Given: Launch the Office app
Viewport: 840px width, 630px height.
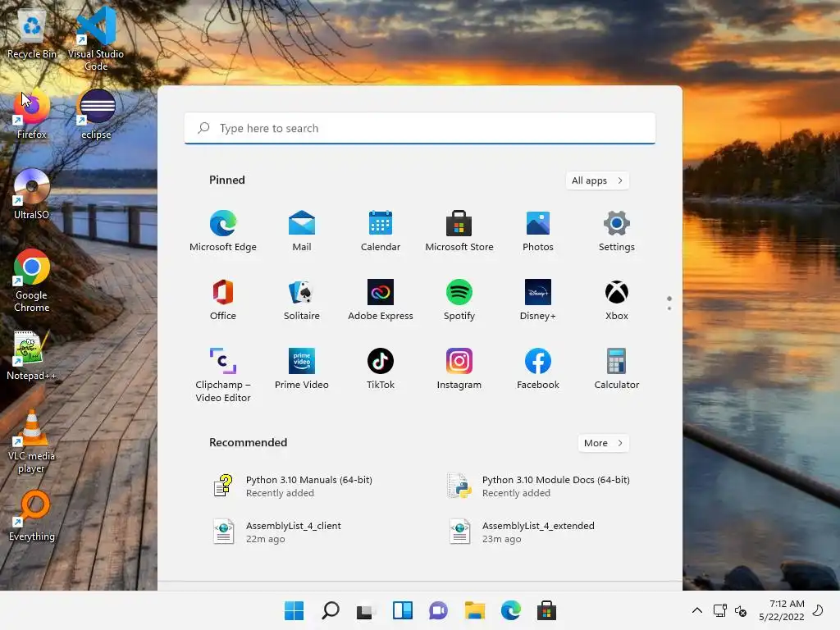Looking at the screenshot, I should (x=223, y=300).
